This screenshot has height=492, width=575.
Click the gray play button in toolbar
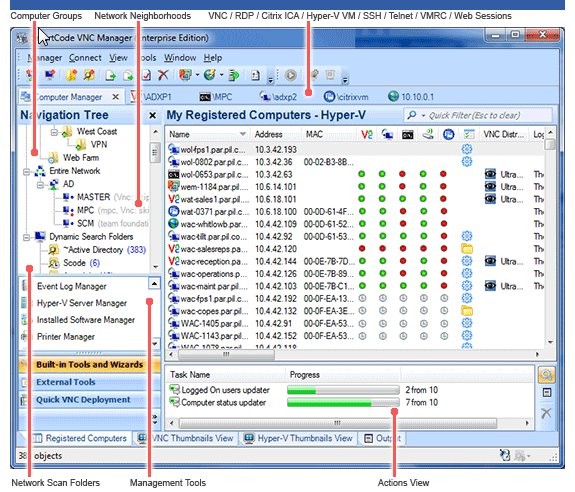(290, 76)
